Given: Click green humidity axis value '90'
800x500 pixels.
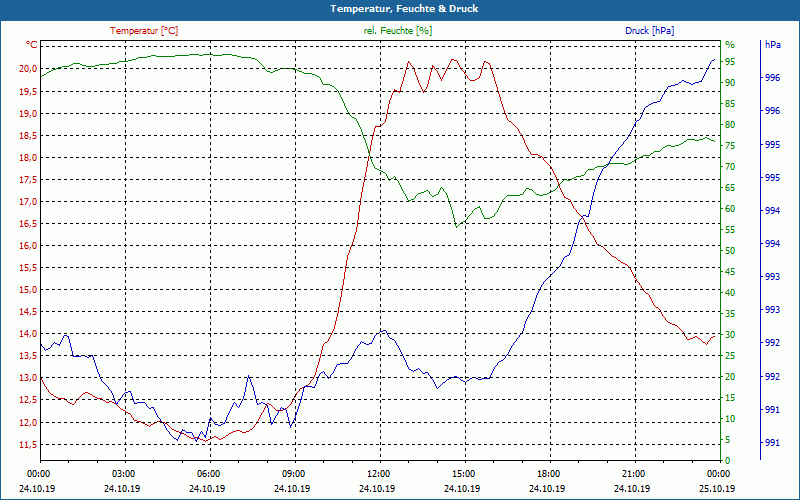Looking at the screenshot, I should coord(730,83).
